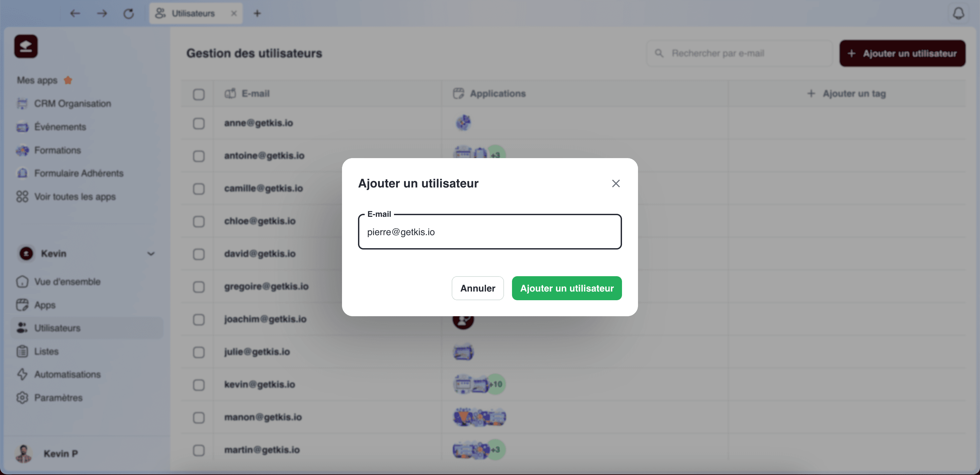Open Formations app
This screenshot has width=980, height=475.
coord(49,150)
